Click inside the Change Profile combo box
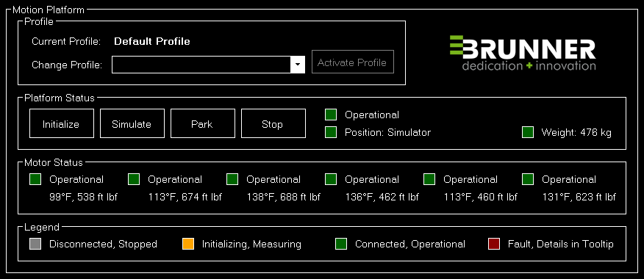The width and height of the screenshot is (644, 279). click(x=208, y=65)
